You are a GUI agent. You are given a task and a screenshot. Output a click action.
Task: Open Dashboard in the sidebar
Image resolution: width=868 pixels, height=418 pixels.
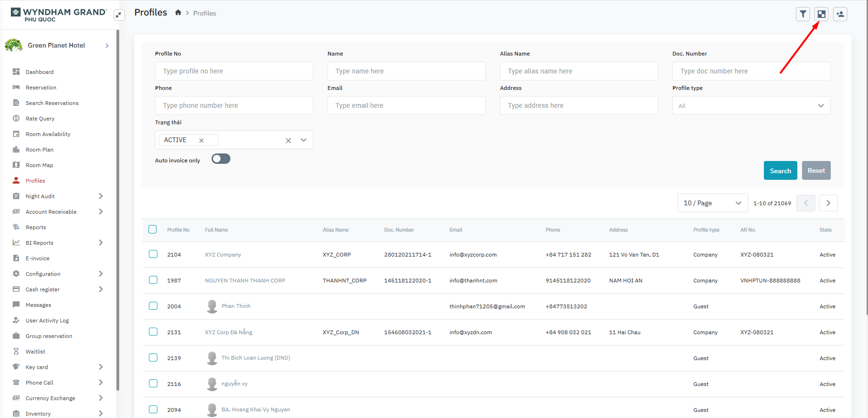click(x=40, y=72)
